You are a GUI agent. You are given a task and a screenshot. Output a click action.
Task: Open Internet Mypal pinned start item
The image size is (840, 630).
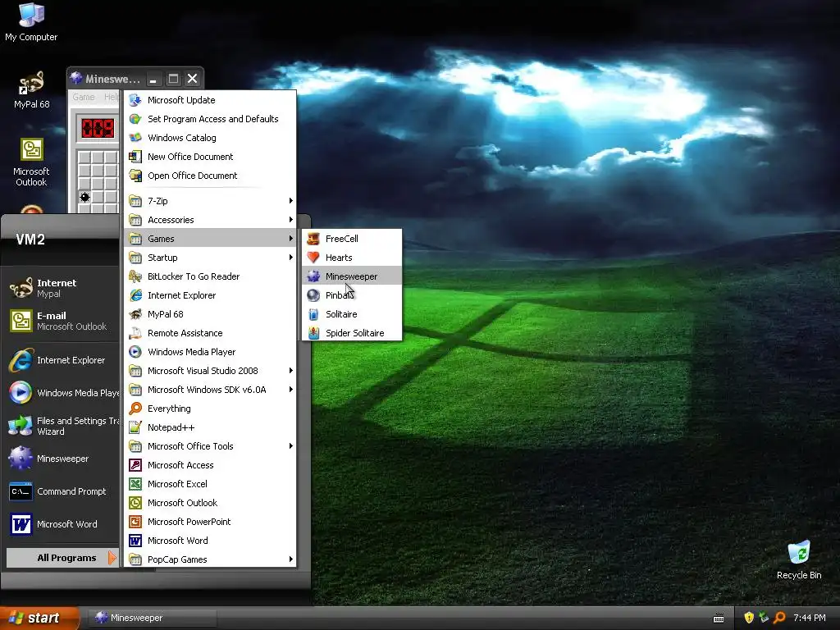62,288
